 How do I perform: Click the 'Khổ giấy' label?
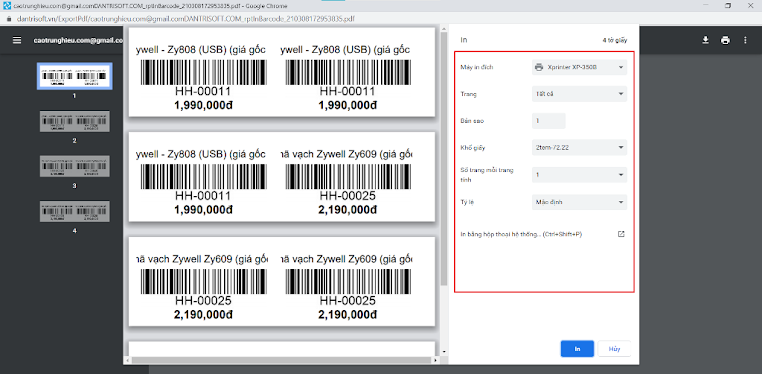click(472, 147)
